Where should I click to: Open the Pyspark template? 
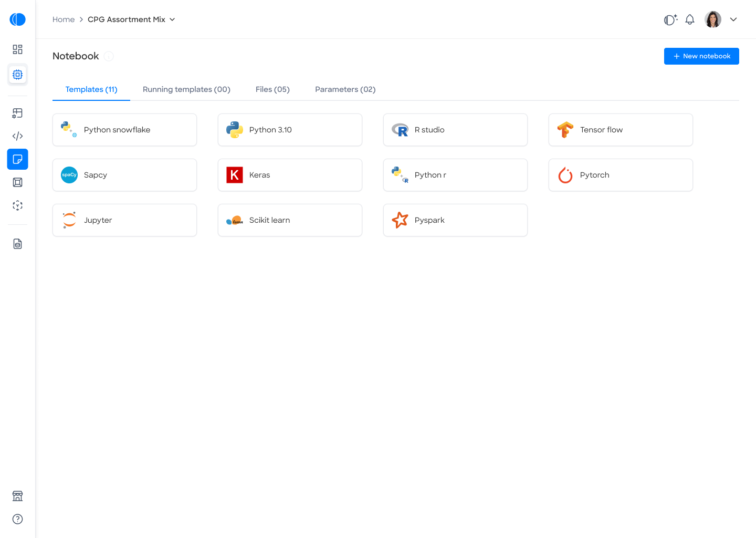point(456,220)
